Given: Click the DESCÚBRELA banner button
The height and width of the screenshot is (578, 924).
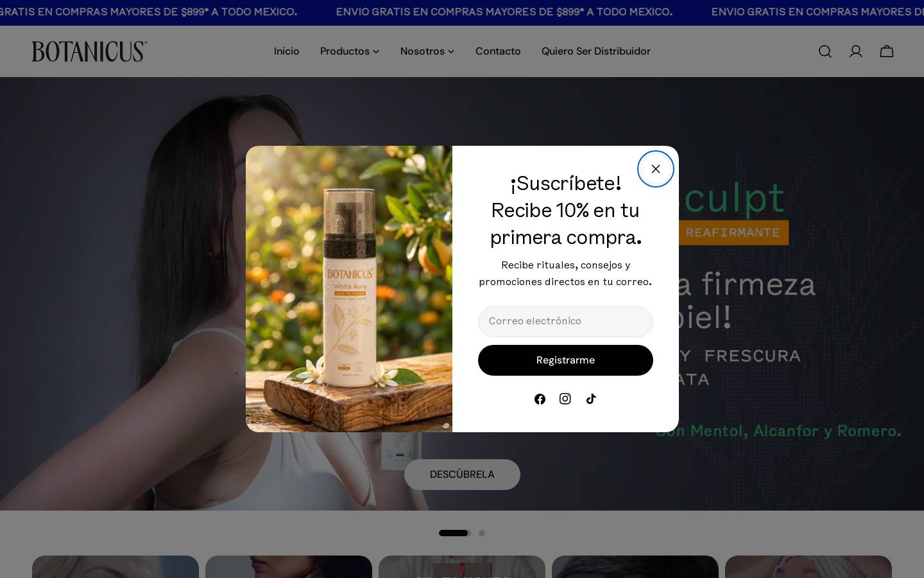Looking at the screenshot, I should tap(462, 475).
